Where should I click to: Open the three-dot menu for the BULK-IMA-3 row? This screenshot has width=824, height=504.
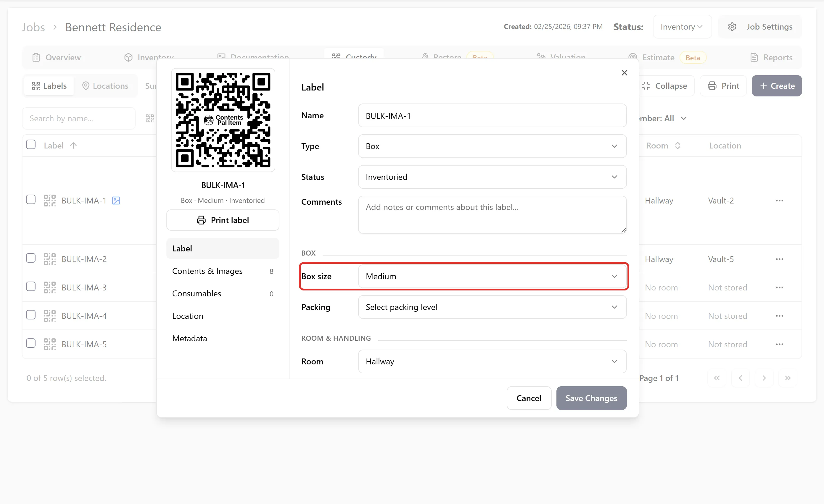[x=780, y=287]
